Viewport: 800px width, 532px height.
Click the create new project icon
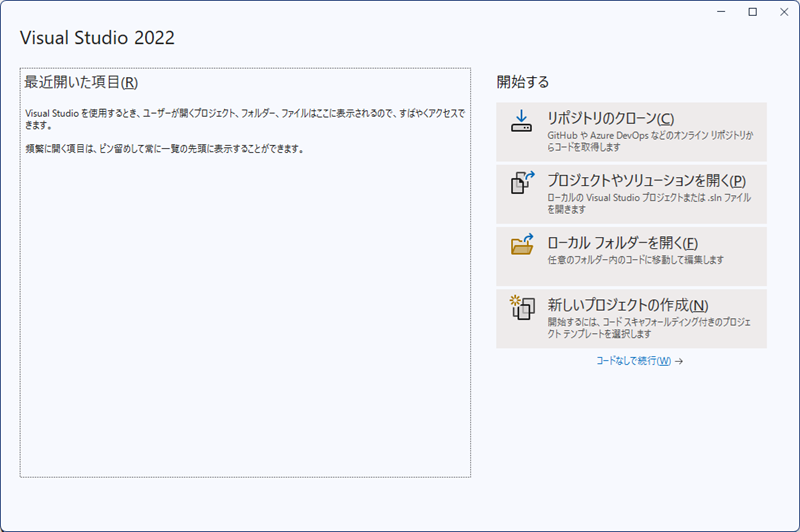[522, 308]
